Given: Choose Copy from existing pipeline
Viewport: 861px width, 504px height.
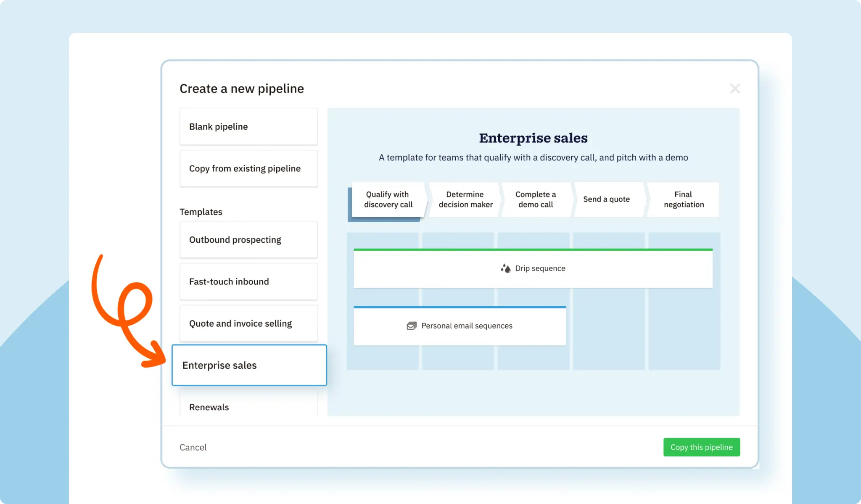Looking at the screenshot, I should click(x=248, y=168).
